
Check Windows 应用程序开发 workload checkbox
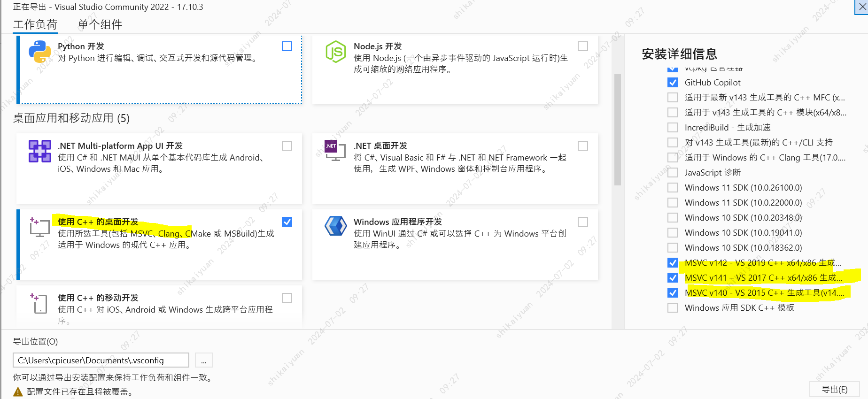pos(583,222)
